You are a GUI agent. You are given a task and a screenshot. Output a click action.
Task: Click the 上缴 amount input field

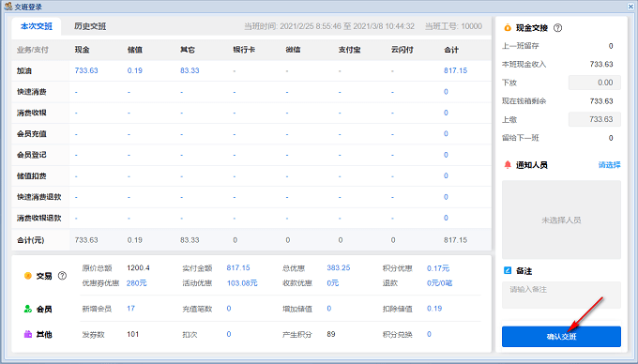point(595,119)
